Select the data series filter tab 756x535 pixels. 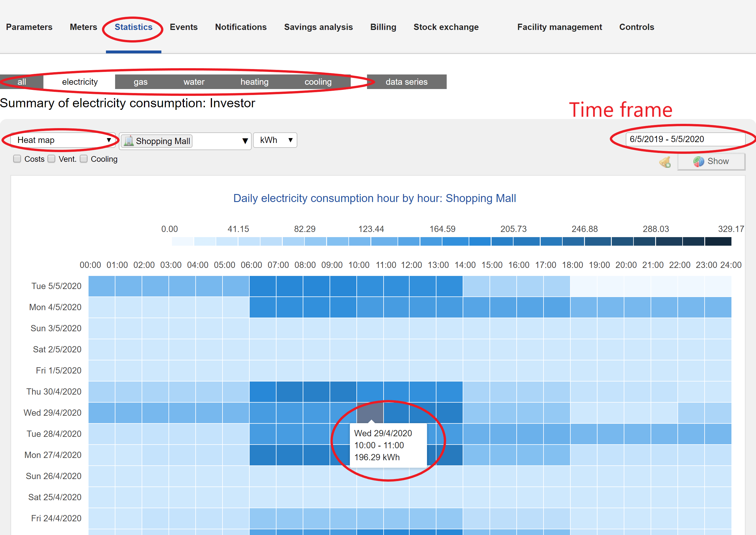406,82
